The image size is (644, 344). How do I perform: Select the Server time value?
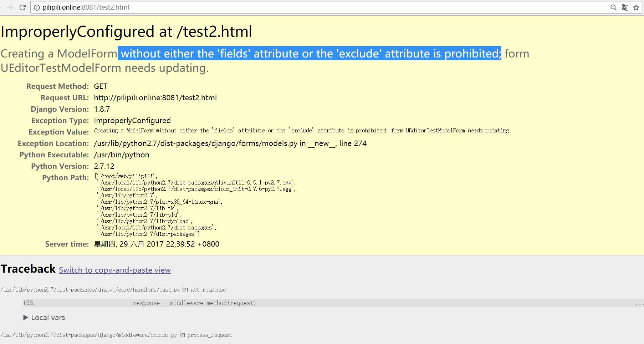[157, 244]
